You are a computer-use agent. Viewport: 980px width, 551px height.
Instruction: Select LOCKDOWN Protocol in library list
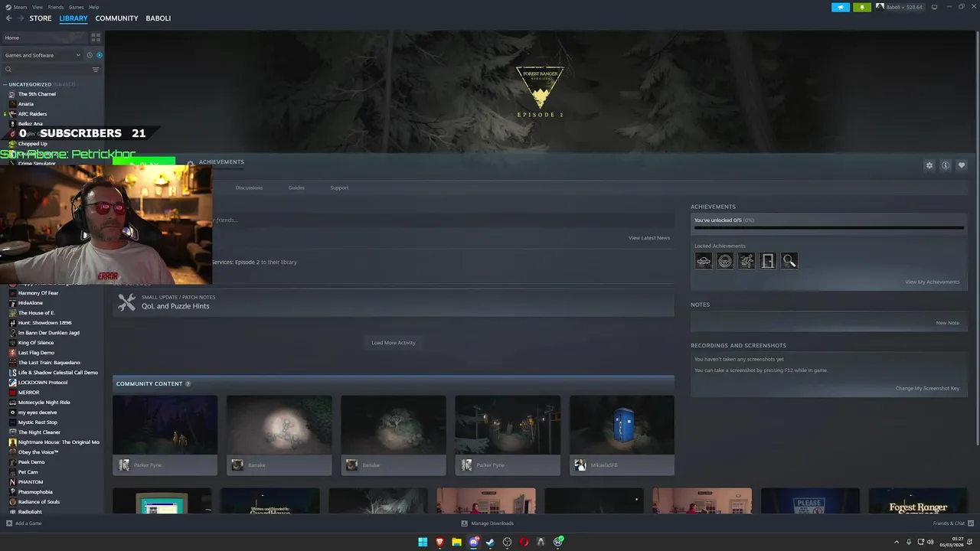42,383
